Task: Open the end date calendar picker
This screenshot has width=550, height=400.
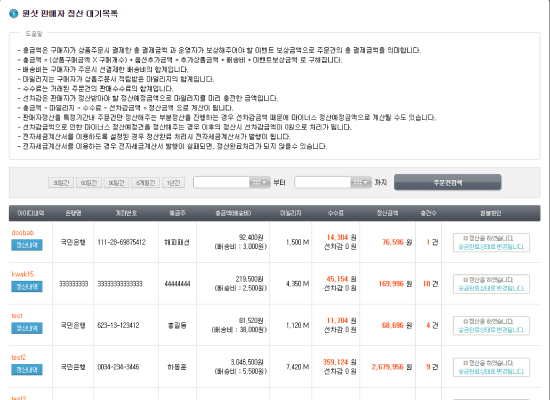Action: coord(361,182)
